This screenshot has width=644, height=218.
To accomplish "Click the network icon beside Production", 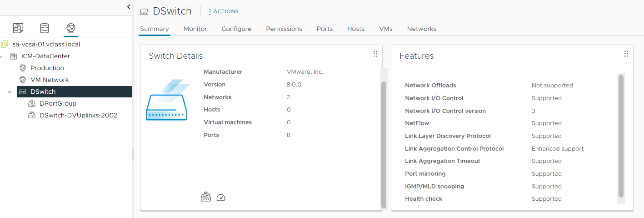I will (23, 68).
